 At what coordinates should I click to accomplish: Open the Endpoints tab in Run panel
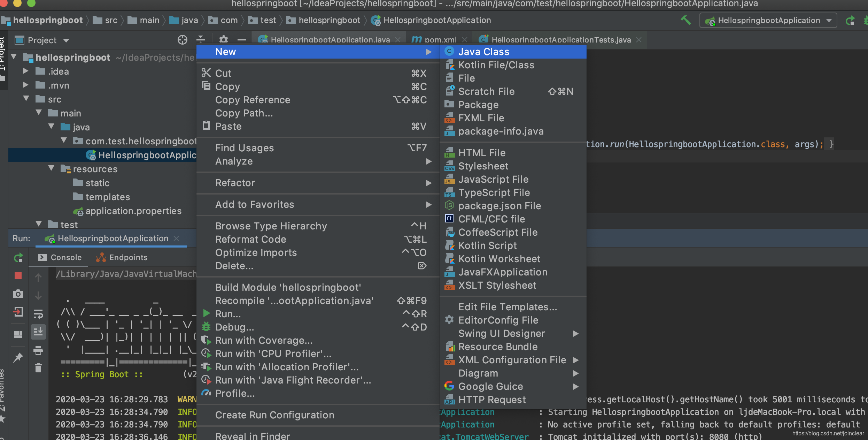click(x=122, y=257)
